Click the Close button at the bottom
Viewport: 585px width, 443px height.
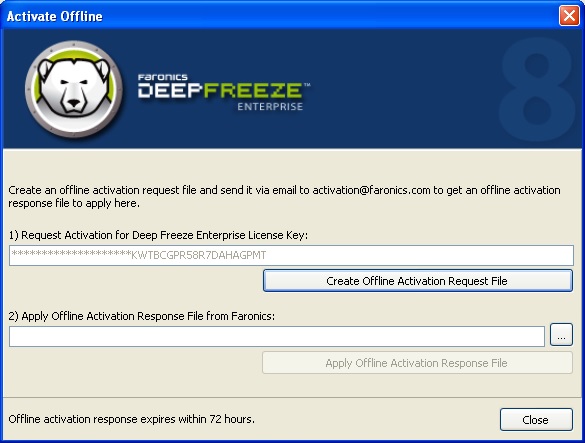[x=536, y=420]
